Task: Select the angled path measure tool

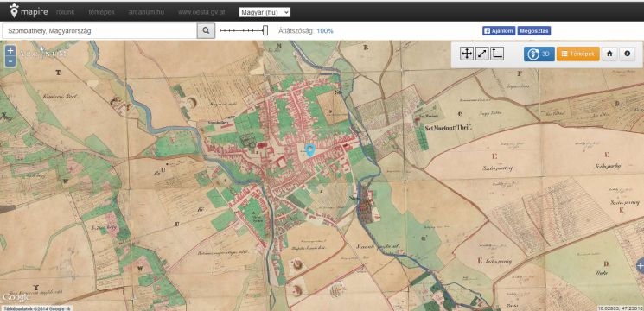Action: [497, 54]
